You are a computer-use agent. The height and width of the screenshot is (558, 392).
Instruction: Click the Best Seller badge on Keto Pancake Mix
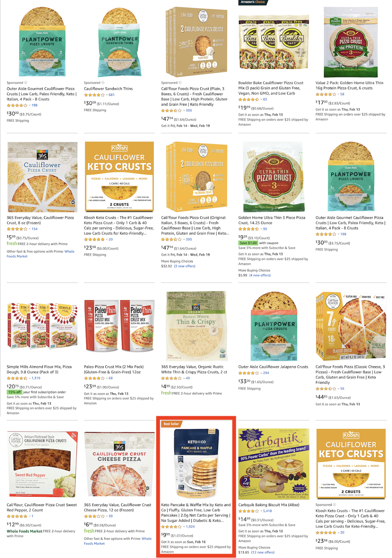click(x=171, y=424)
